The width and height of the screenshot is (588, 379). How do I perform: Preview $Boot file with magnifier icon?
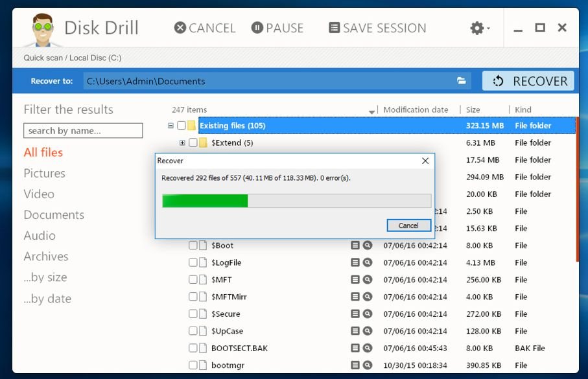click(x=368, y=245)
